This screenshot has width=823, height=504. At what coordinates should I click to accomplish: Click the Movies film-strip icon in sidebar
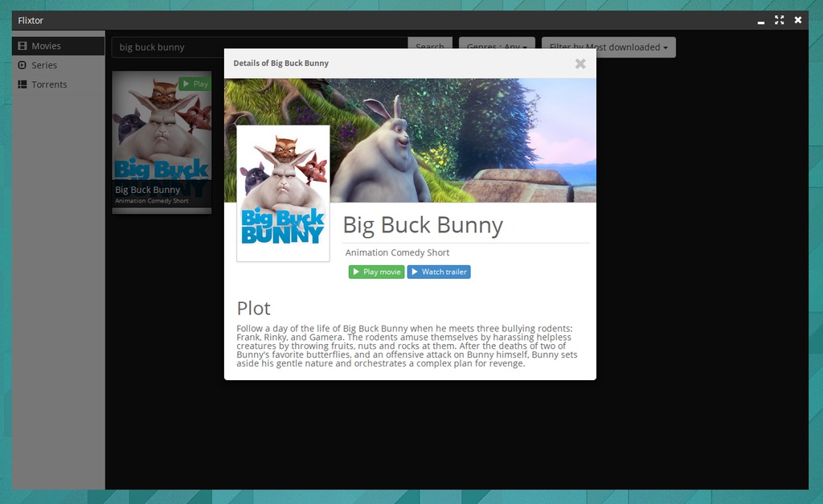(23, 47)
